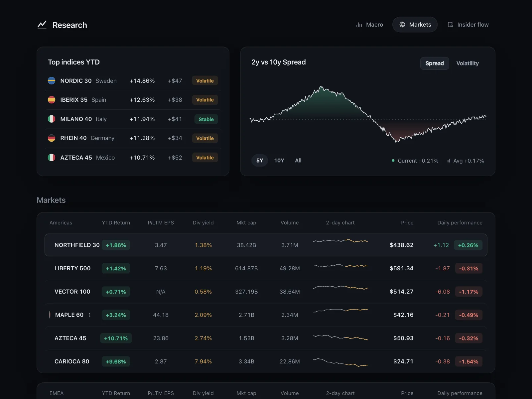Click the -1.54% daily performance badge
Viewport: 532px width, 399px height.
click(x=468, y=361)
